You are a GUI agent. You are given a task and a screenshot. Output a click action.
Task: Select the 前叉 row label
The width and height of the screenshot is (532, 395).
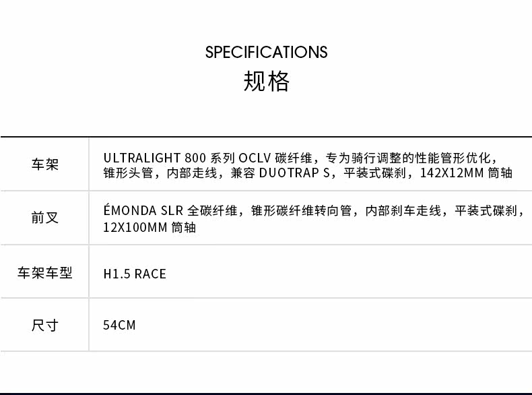tap(45, 218)
